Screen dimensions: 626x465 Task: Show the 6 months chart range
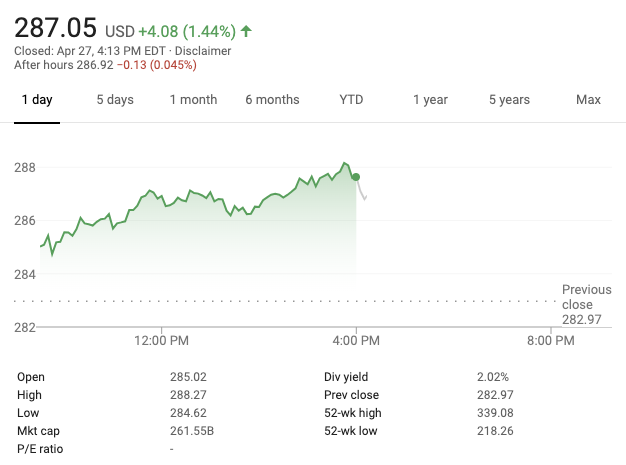pyautogui.click(x=272, y=100)
